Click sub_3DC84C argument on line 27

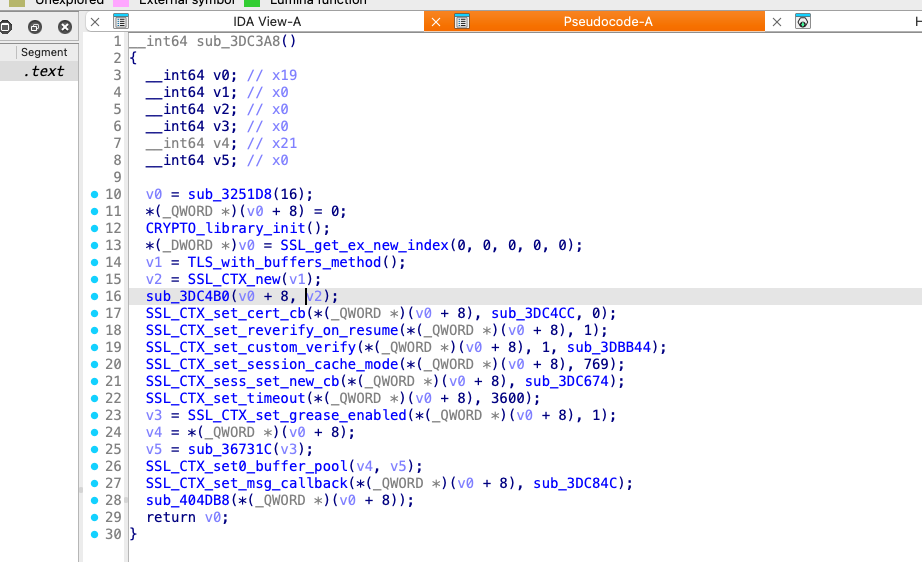point(575,483)
